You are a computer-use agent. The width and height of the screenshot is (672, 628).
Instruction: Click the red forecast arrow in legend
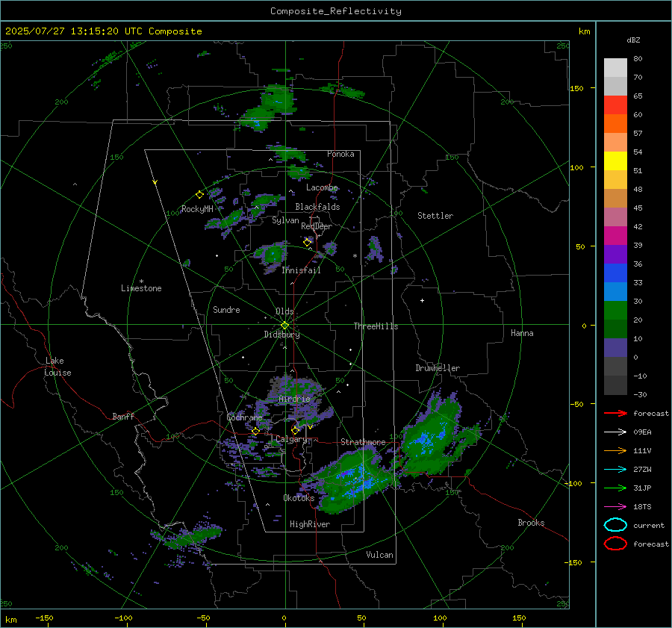(x=615, y=413)
